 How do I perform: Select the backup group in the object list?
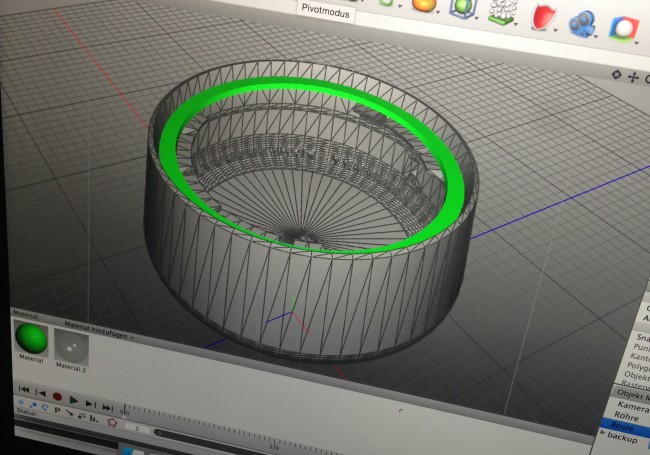coord(622,436)
